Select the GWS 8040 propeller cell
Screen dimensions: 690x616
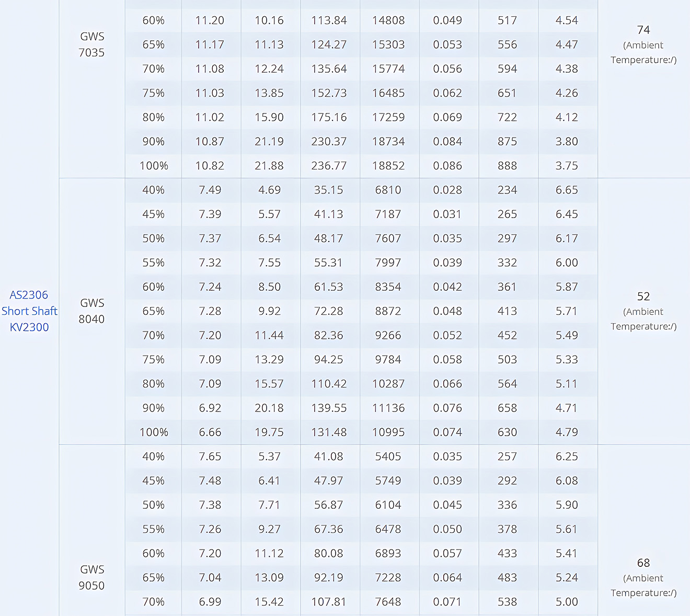(92, 311)
